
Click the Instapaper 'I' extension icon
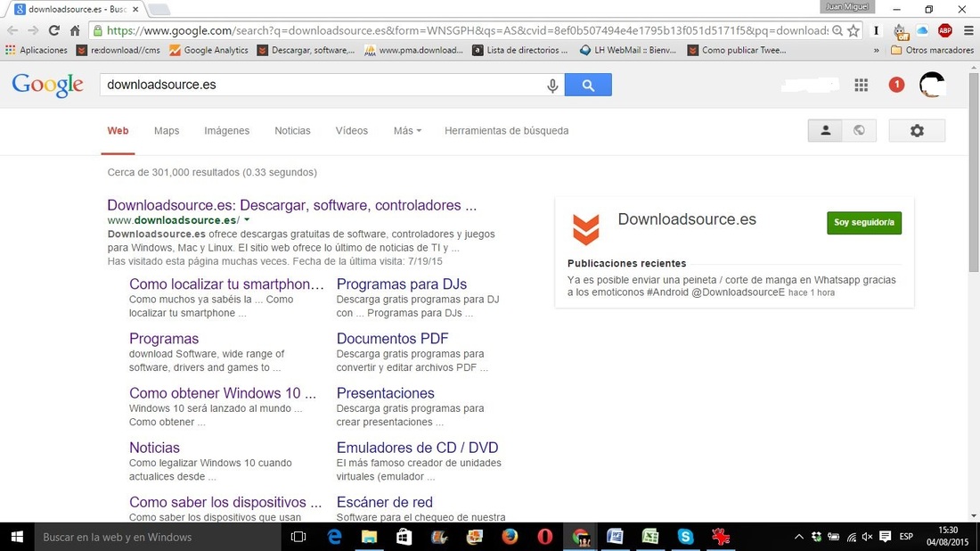point(877,30)
